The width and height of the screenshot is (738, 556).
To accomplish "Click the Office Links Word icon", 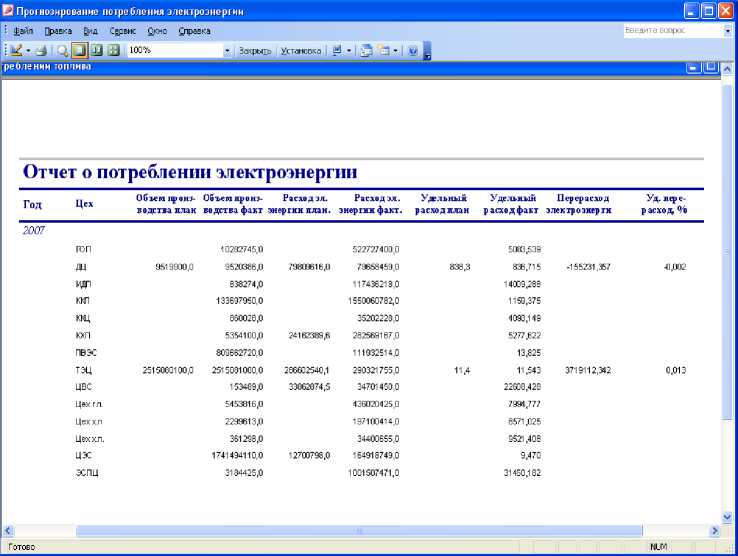I will pyautogui.click(x=337, y=50).
